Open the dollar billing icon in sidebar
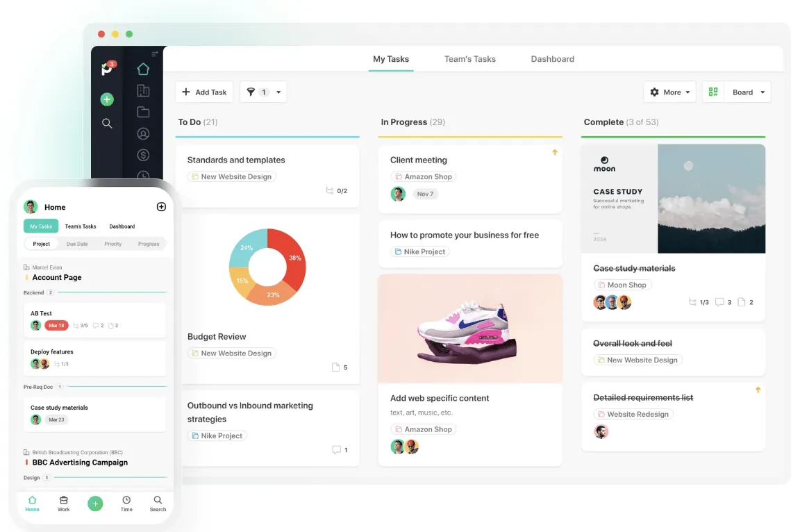Image resolution: width=800 pixels, height=532 pixels. click(x=143, y=155)
